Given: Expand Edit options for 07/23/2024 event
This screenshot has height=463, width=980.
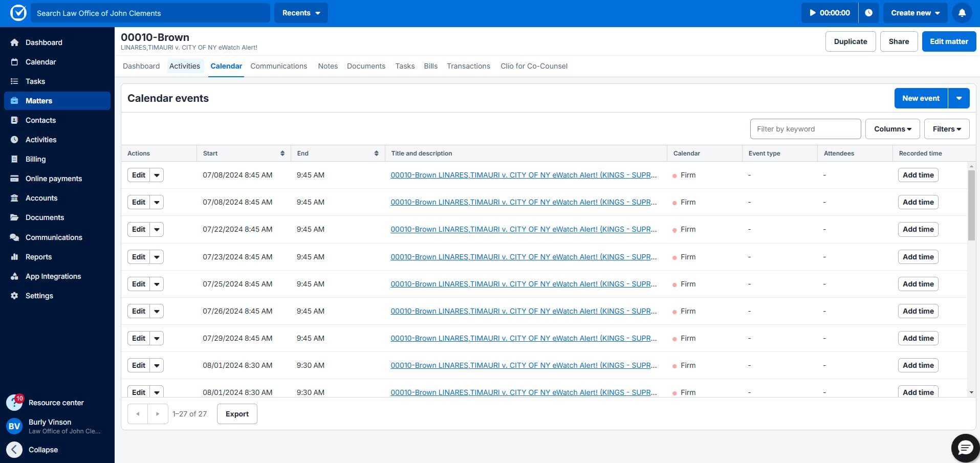Looking at the screenshot, I should click(x=157, y=257).
